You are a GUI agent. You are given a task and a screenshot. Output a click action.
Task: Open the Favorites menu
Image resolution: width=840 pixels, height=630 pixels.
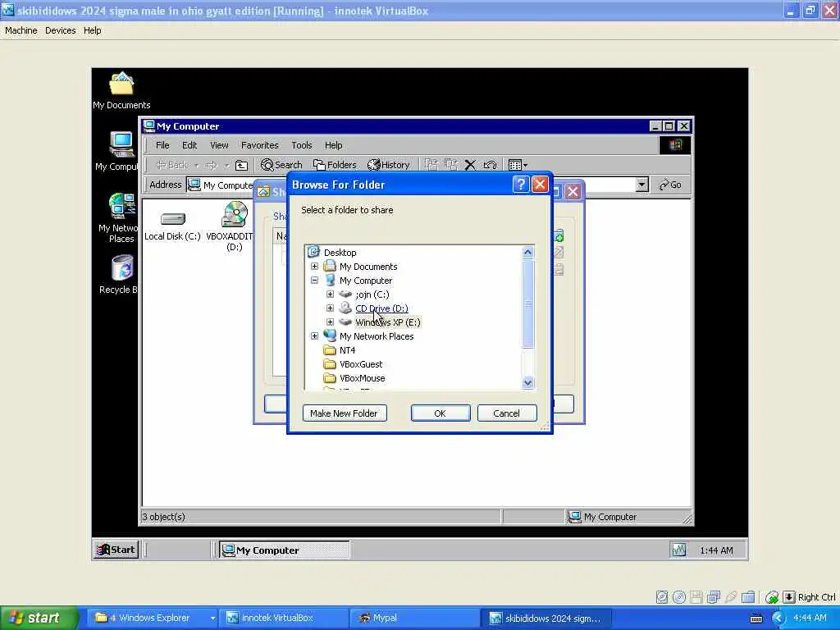[260, 145]
